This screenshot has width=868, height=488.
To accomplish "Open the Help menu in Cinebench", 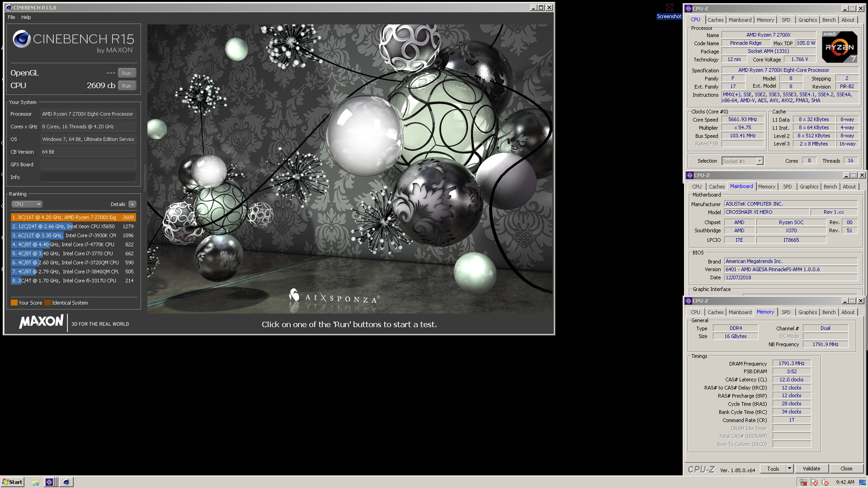I will coord(26,17).
